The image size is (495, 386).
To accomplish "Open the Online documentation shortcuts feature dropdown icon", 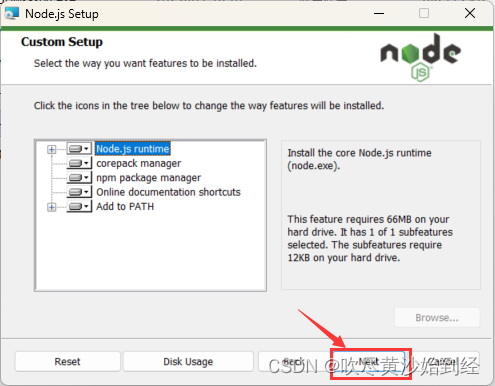I will coord(79,192).
